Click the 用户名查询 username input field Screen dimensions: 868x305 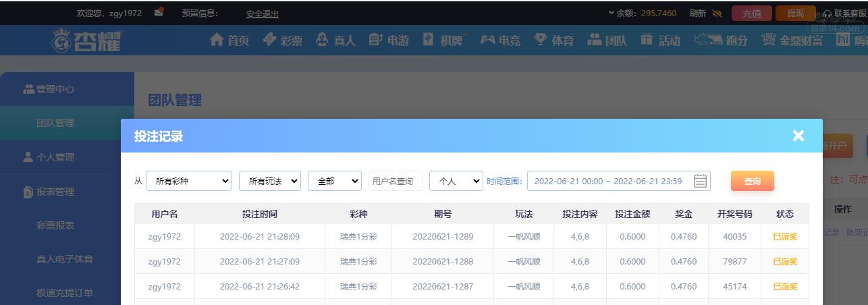pos(396,181)
